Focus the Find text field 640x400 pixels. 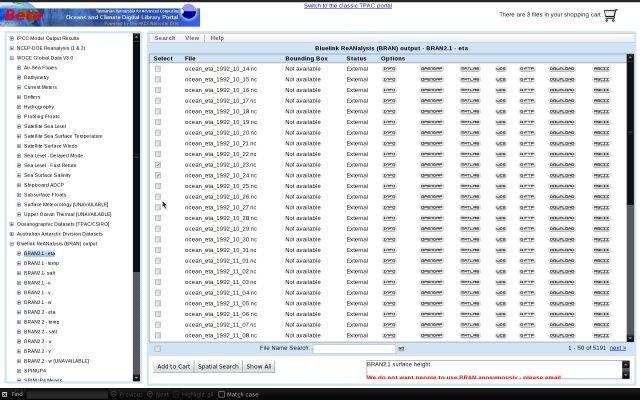(67, 394)
